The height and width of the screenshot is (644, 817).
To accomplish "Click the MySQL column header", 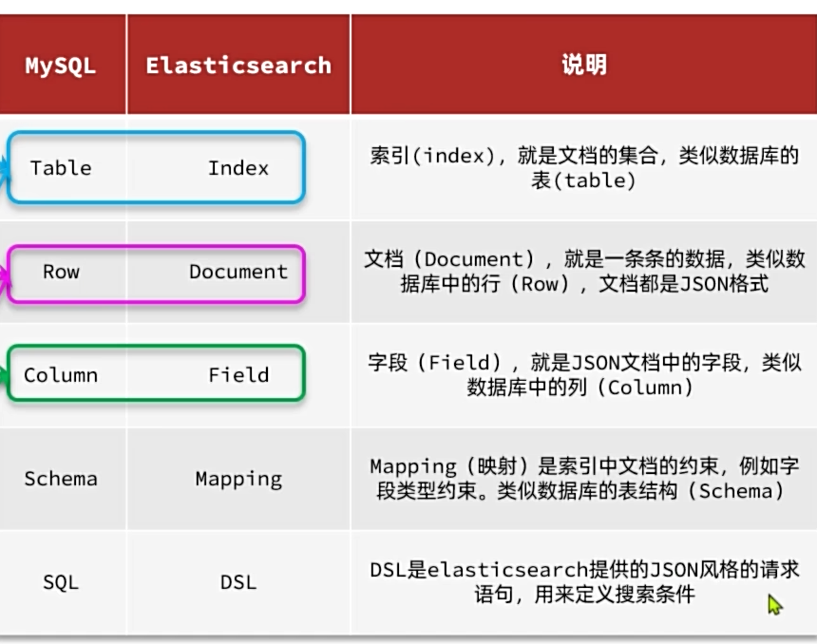I will [61, 66].
